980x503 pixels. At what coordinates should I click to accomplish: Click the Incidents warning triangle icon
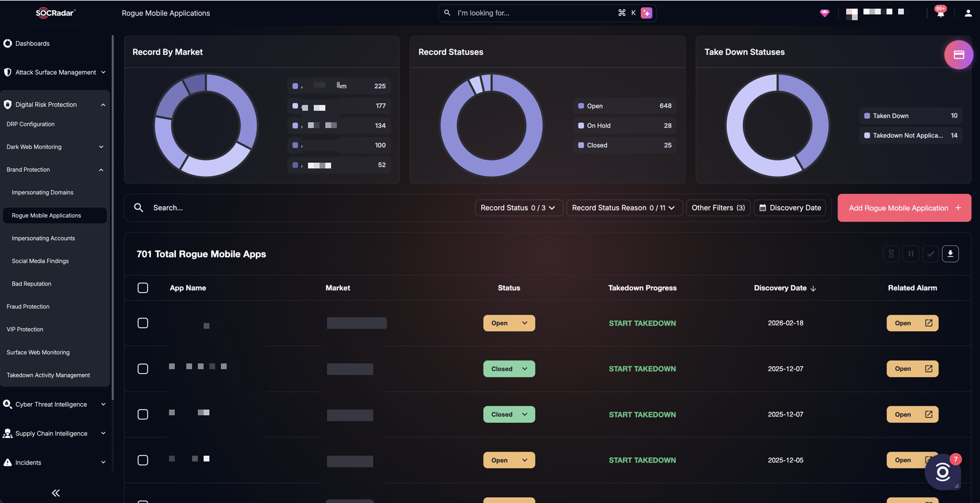7,463
